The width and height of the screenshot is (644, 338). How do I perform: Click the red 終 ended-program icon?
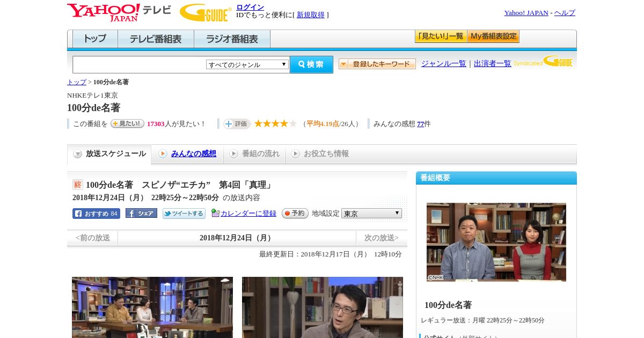click(x=78, y=185)
